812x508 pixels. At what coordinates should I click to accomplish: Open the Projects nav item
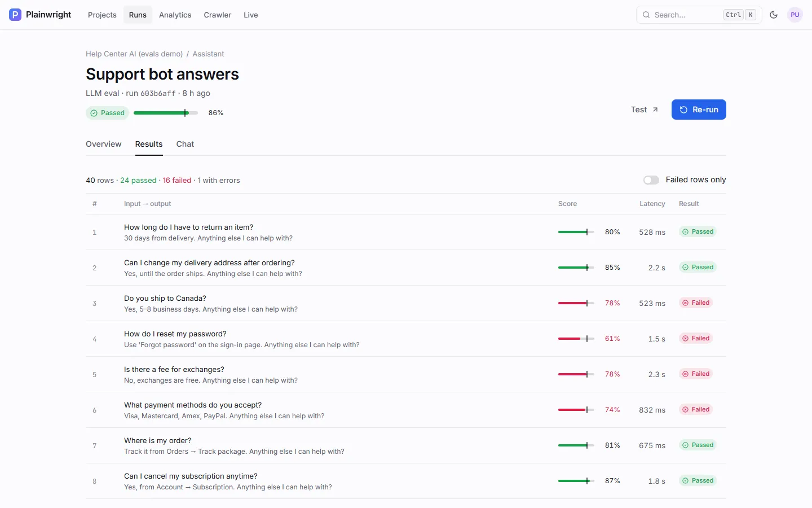(x=102, y=15)
